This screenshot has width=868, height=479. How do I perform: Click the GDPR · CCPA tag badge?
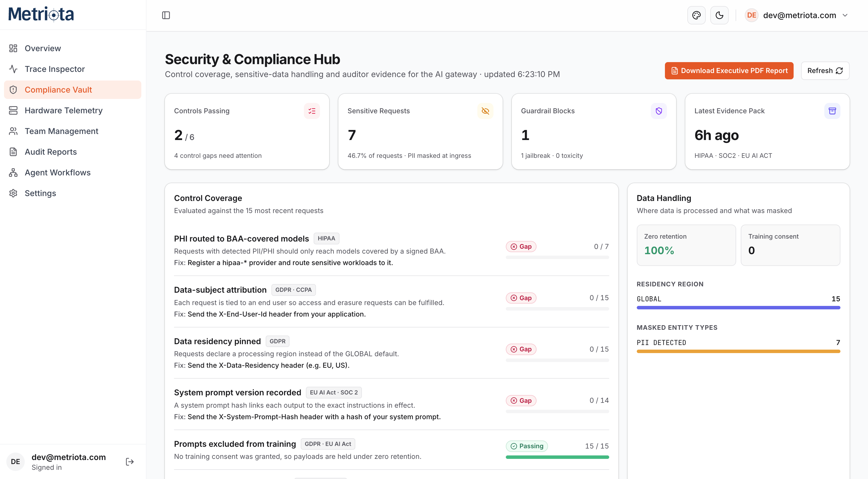293,290
